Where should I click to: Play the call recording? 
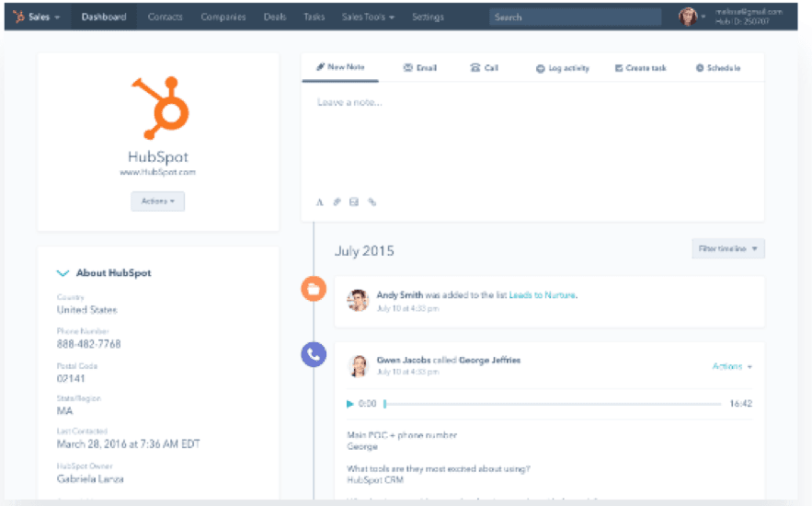pos(349,404)
